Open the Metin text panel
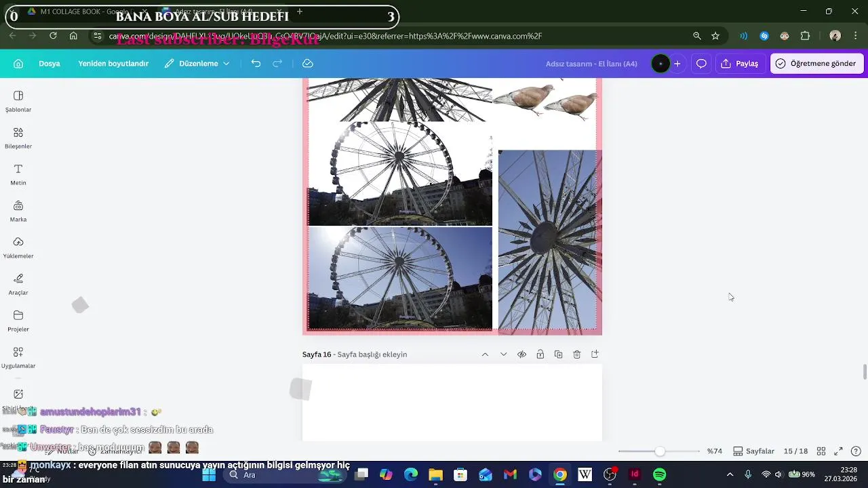Viewport: 868px width, 488px height. [18, 175]
